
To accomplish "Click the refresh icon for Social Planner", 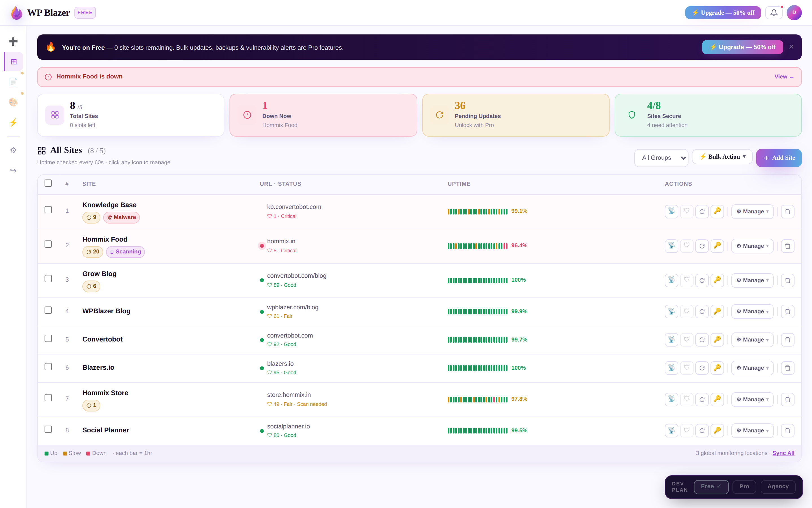I will 702,430.
